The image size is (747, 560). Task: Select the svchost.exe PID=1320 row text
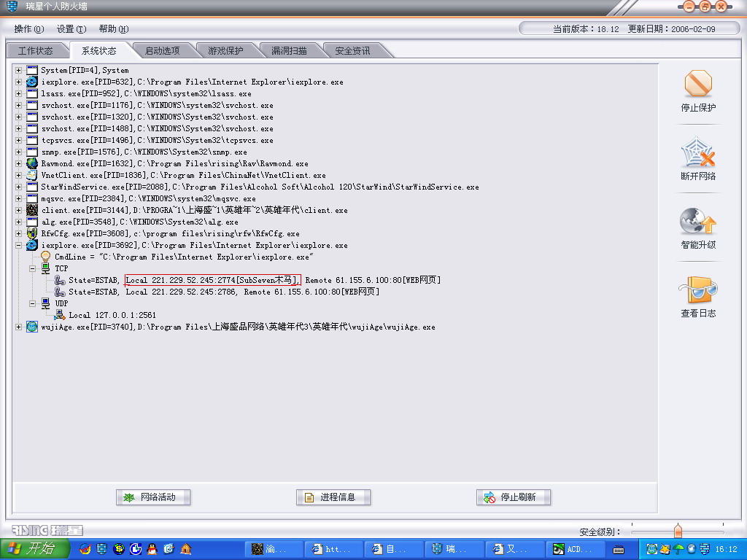pos(158,117)
